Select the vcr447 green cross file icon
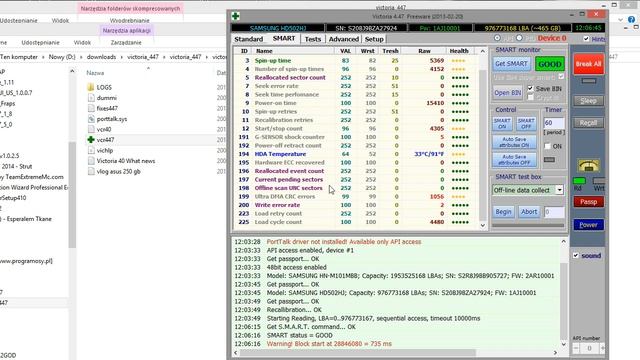 tap(91, 140)
